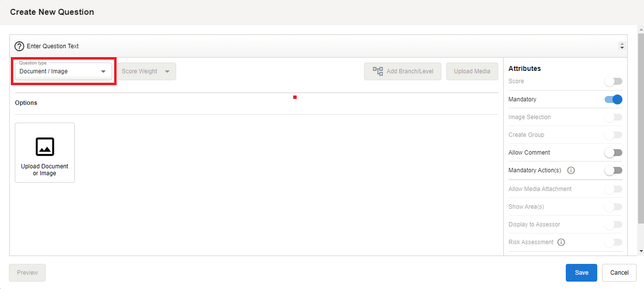This screenshot has height=289, width=644.
Task: Turn on the Mandatory Action(s) toggle
Action: coord(613,170)
